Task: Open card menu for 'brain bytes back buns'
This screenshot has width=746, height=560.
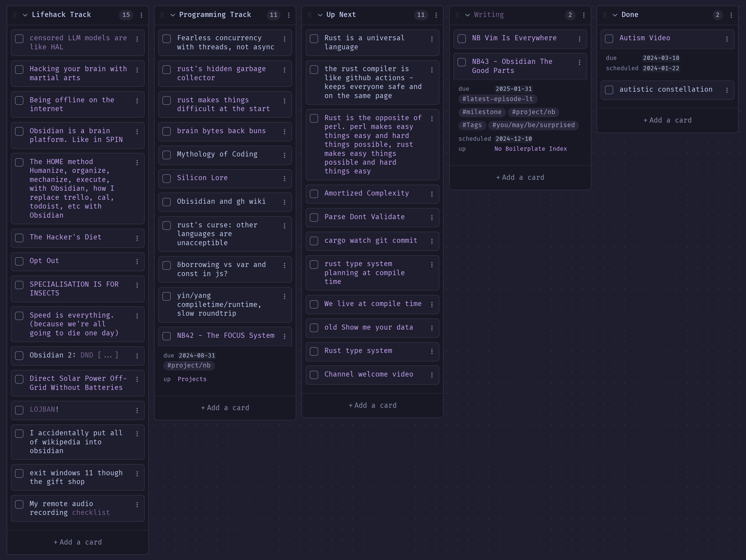Action: 285,132
